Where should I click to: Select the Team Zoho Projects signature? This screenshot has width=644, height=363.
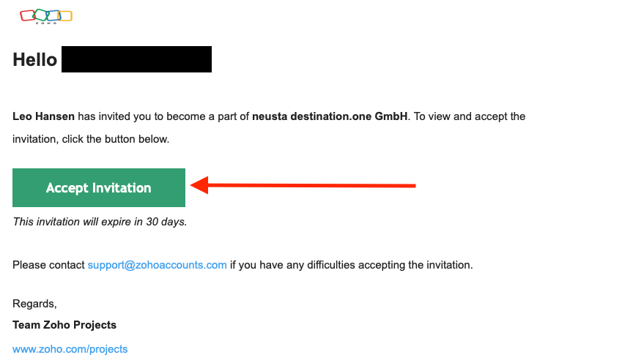pyautogui.click(x=64, y=325)
